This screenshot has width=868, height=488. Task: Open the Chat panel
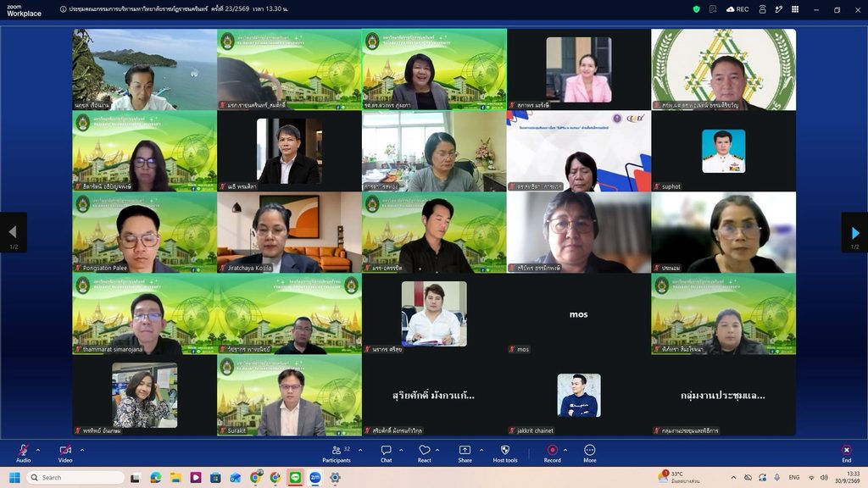(x=387, y=453)
